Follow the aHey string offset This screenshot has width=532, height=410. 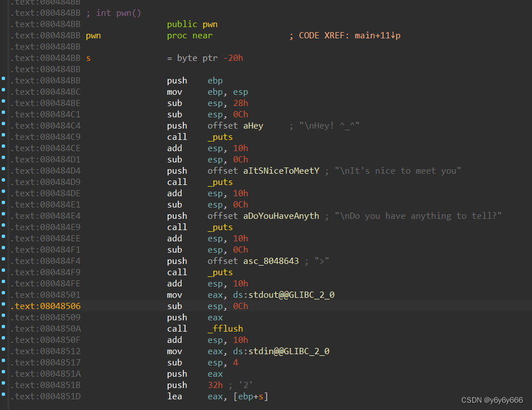[253, 126]
